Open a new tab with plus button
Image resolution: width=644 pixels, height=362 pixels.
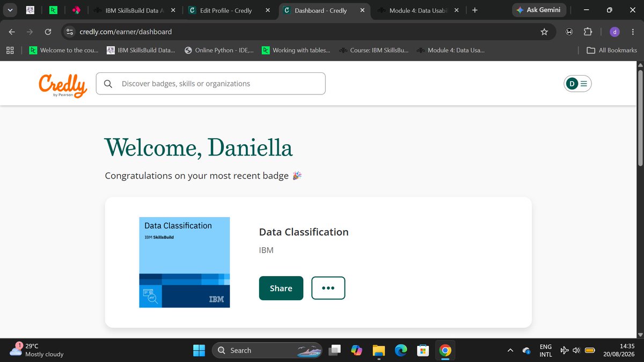click(x=474, y=10)
